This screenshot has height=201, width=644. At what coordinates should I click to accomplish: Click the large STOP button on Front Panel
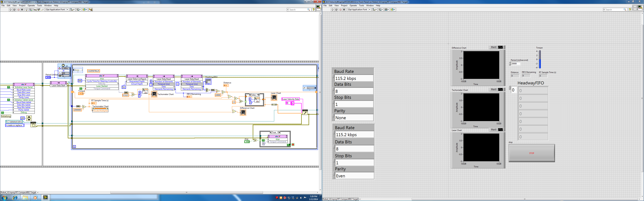[x=531, y=153]
